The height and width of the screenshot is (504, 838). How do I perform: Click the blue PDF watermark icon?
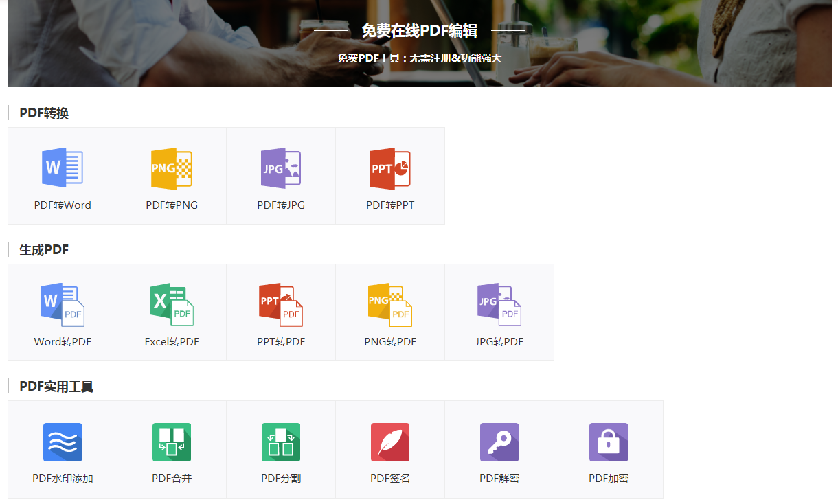(x=63, y=442)
